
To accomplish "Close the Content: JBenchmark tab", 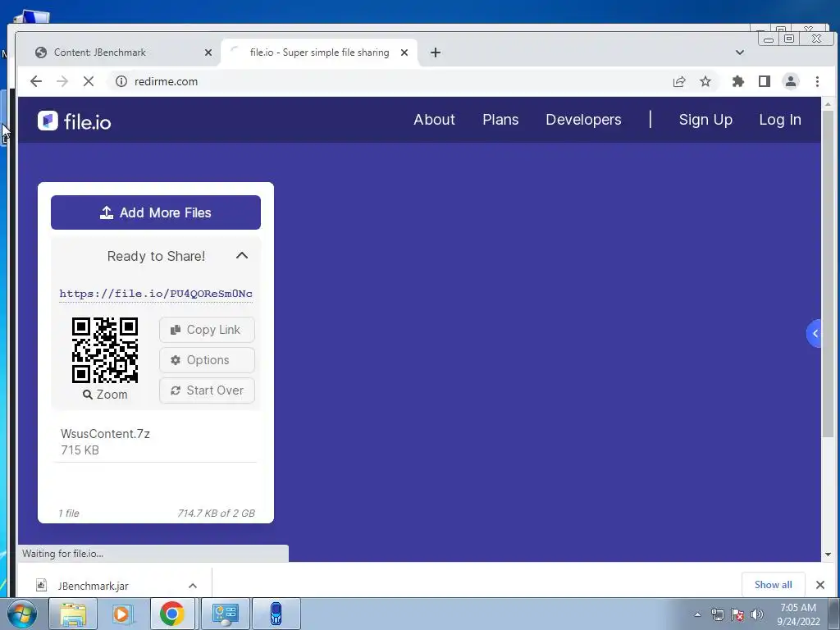I will (208, 52).
